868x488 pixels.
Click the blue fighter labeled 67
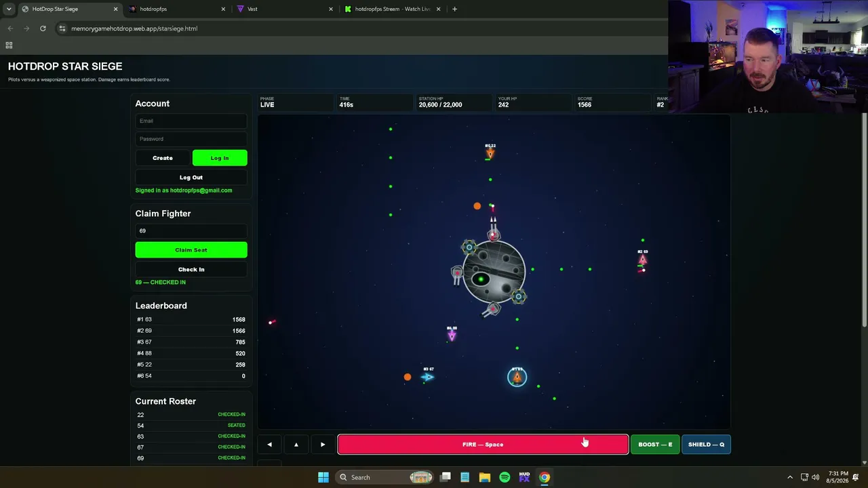tap(427, 377)
